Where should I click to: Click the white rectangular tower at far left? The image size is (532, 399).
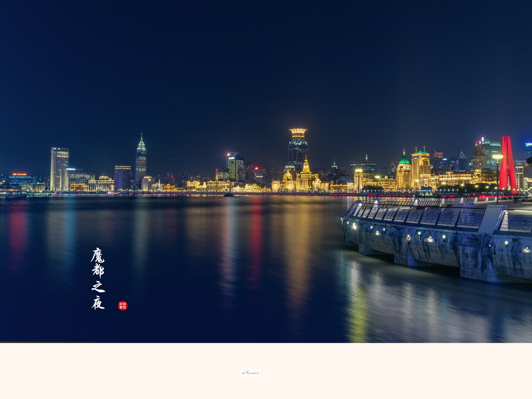click(59, 169)
